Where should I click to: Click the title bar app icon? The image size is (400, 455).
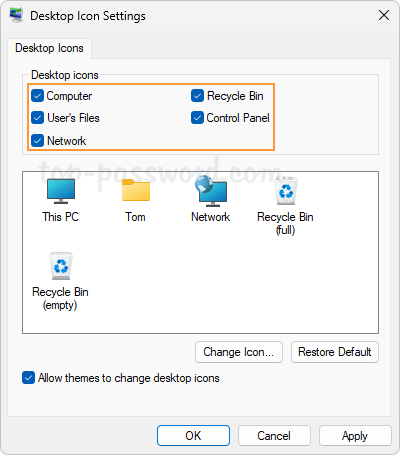[16, 15]
